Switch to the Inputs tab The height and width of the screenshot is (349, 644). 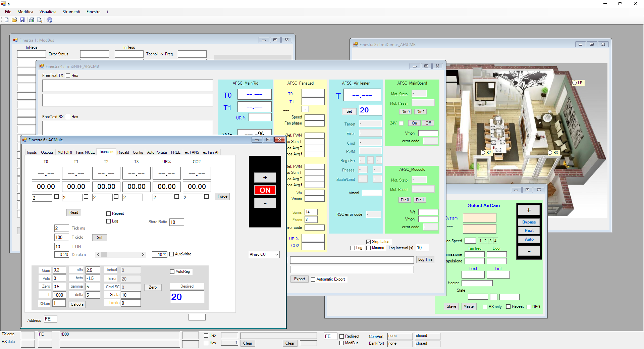pyautogui.click(x=32, y=152)
